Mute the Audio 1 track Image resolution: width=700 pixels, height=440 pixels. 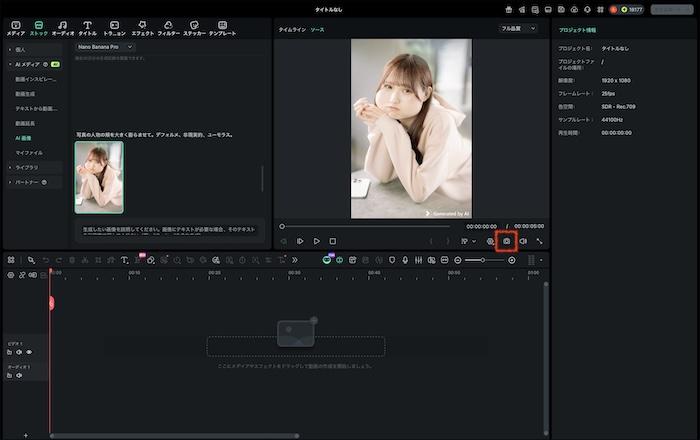click(19, 375)
